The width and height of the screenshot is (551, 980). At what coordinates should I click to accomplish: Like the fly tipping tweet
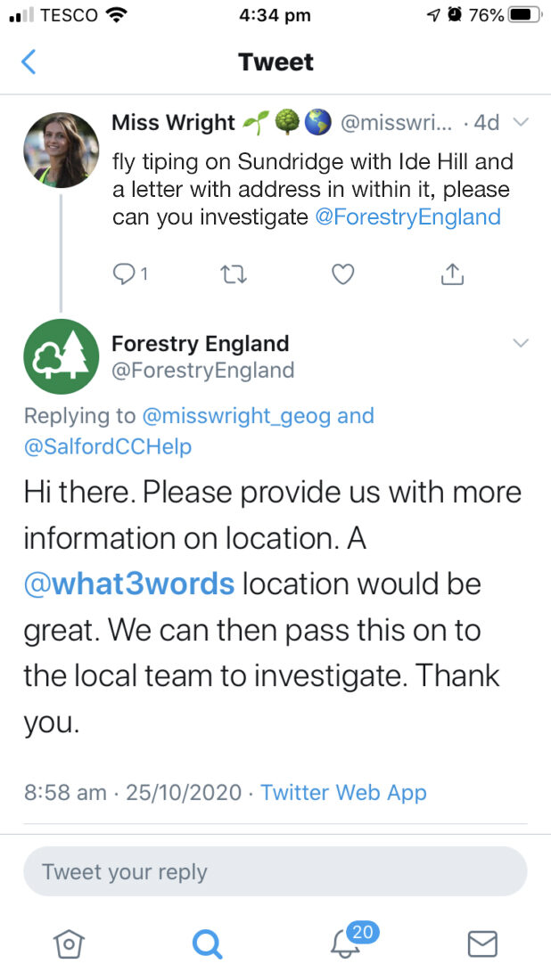(x=342, y=274)
